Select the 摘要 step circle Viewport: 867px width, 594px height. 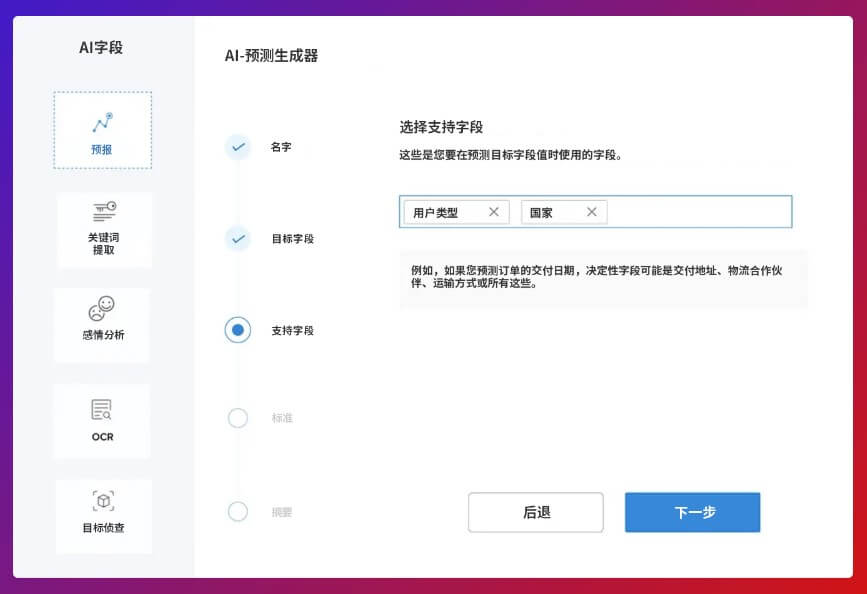coord(238,512)
